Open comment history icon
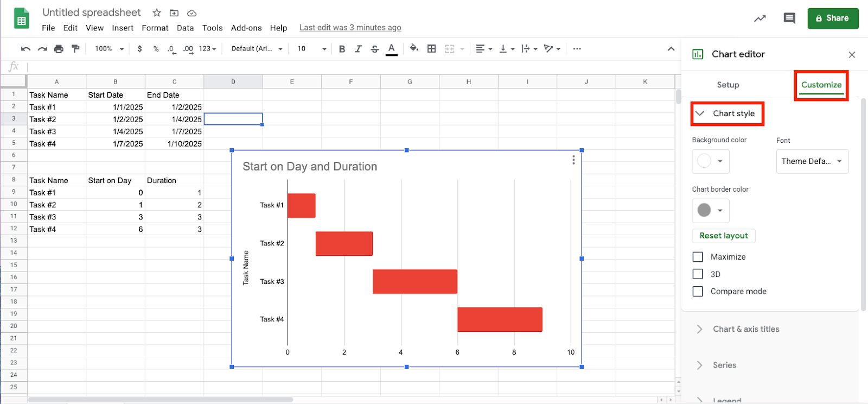The height and width of the screenshot is (404, 868). (789, 18)
